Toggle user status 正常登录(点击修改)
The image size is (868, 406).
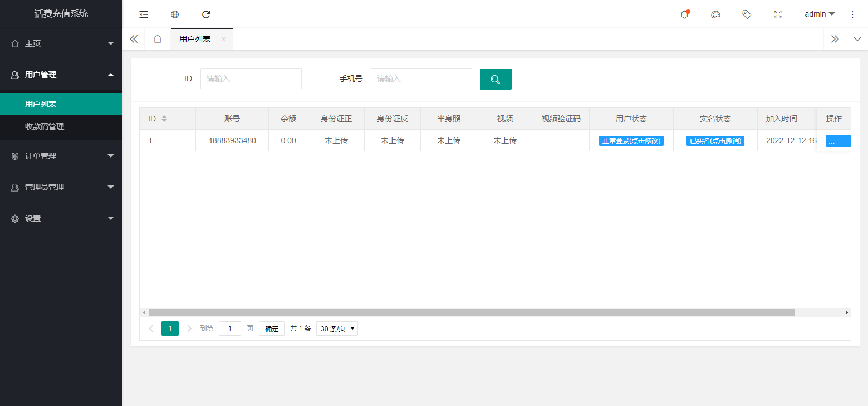pos(631,141)
